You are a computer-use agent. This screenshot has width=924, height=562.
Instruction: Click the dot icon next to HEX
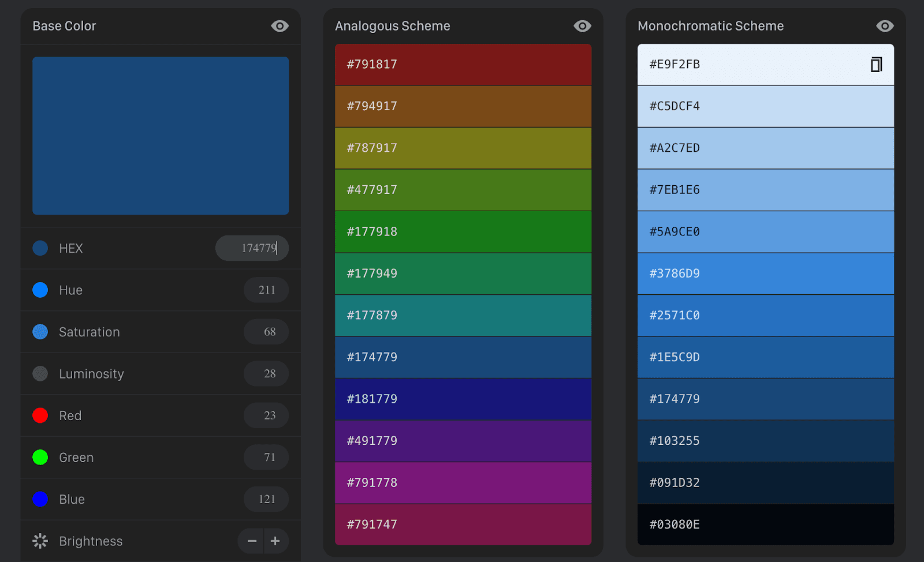pos(40,248)
